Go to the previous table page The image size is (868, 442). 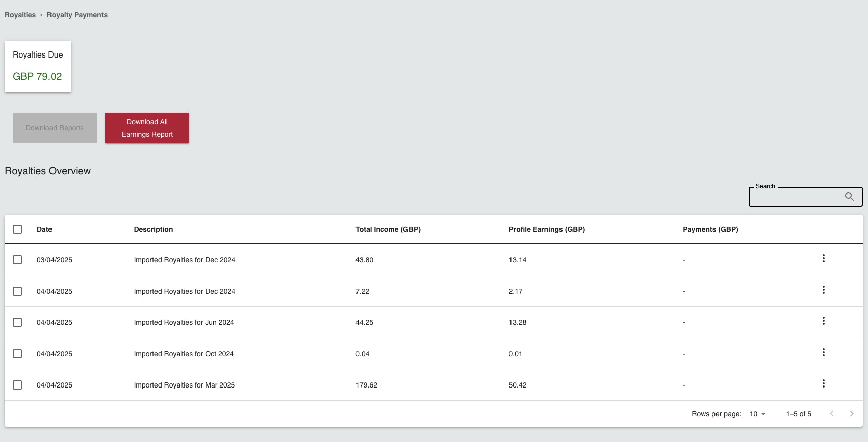pyautogui.click(x=831, y=414)
